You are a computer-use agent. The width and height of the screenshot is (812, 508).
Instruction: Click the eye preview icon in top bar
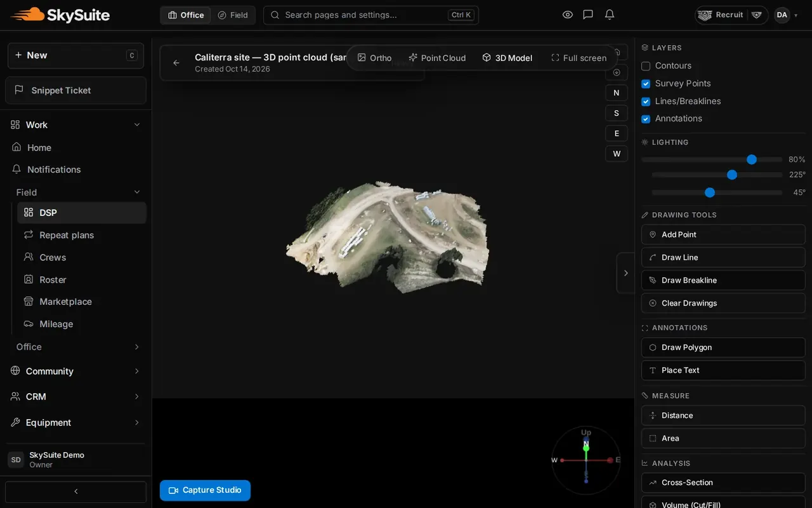[x=568, y=15]
